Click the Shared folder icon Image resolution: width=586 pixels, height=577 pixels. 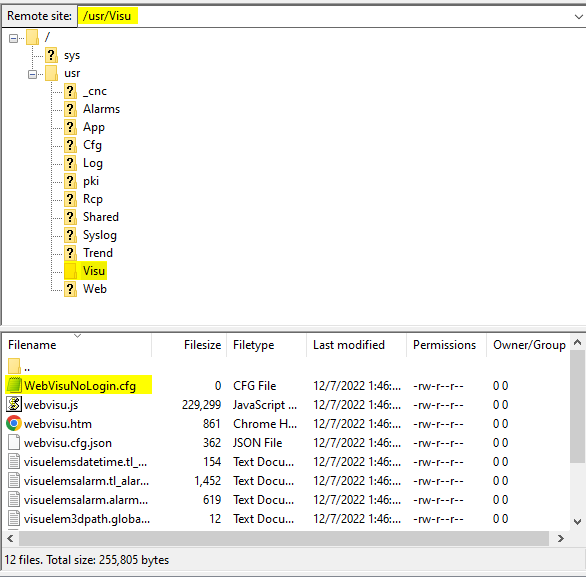tap(70, 217)
